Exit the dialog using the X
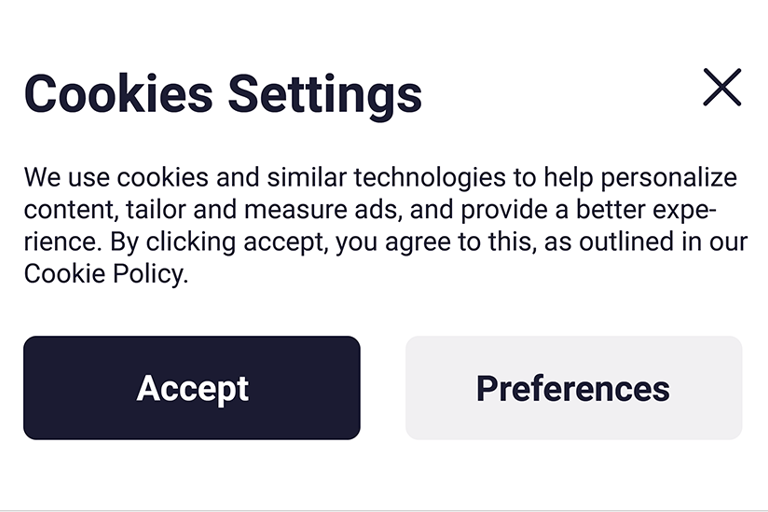768x512 pixels. tap(722, 88)
